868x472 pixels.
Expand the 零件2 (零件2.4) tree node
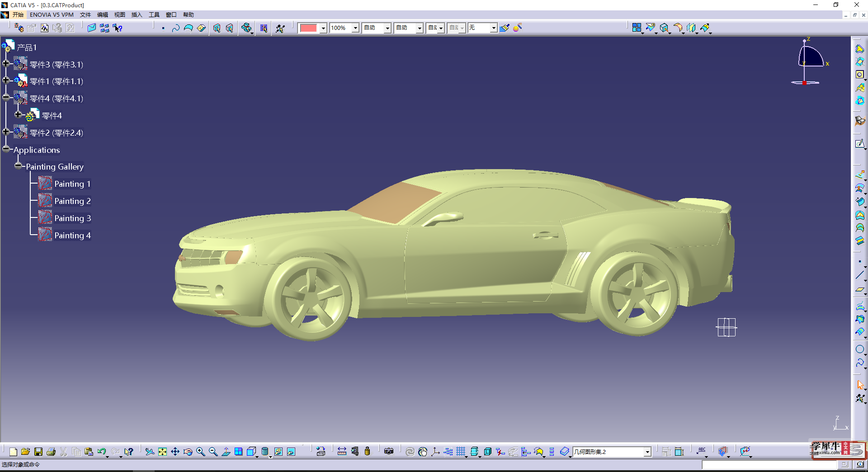[x=6, y=132]
